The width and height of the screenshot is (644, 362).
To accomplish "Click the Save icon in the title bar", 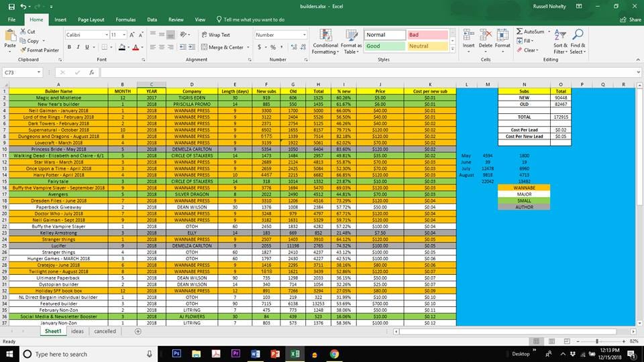I will click(11, 7).
